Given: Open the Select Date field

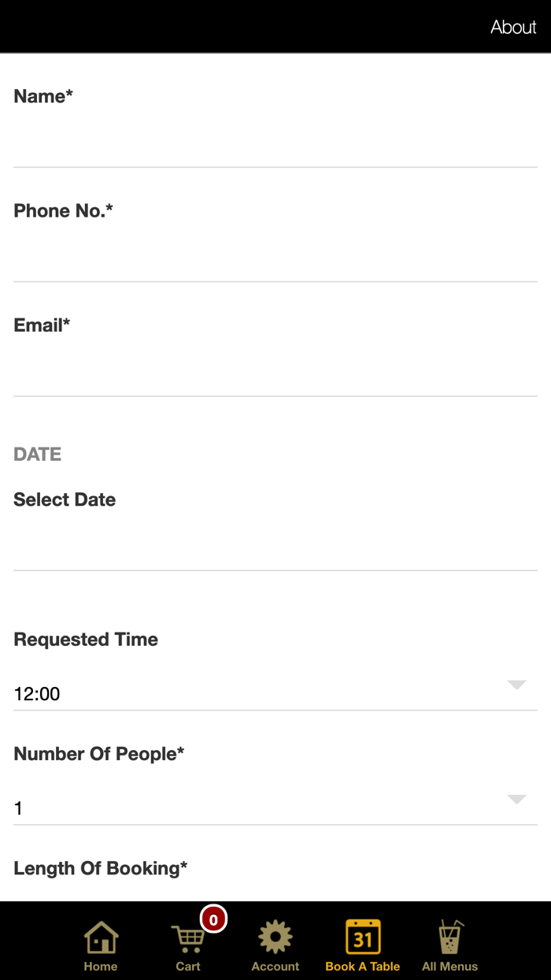Looking at the screenshot, I should pos(275,545).
